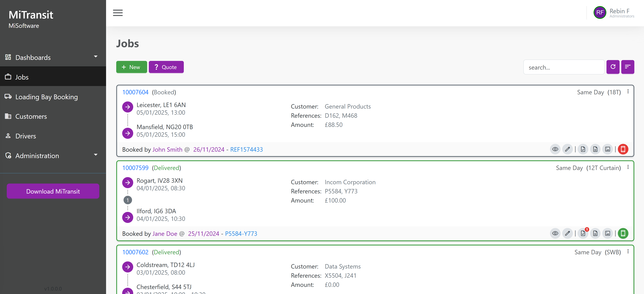View job 10007604 using eye icon
644x294 pixels.
point(555,149)
